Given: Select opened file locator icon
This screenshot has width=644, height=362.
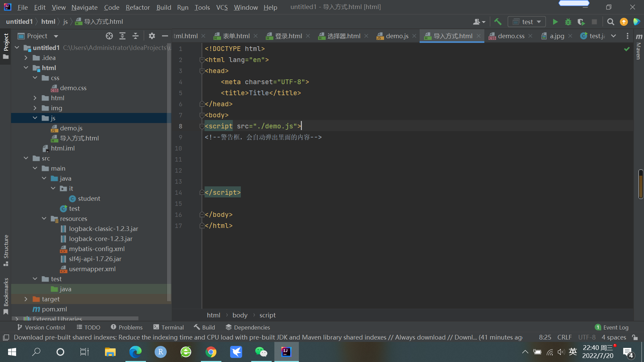Looking at the screenshot, I should pos(109,36).
